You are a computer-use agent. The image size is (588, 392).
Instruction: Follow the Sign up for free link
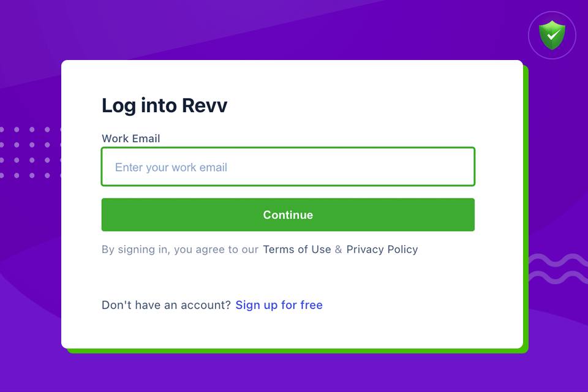click(279, 305)
